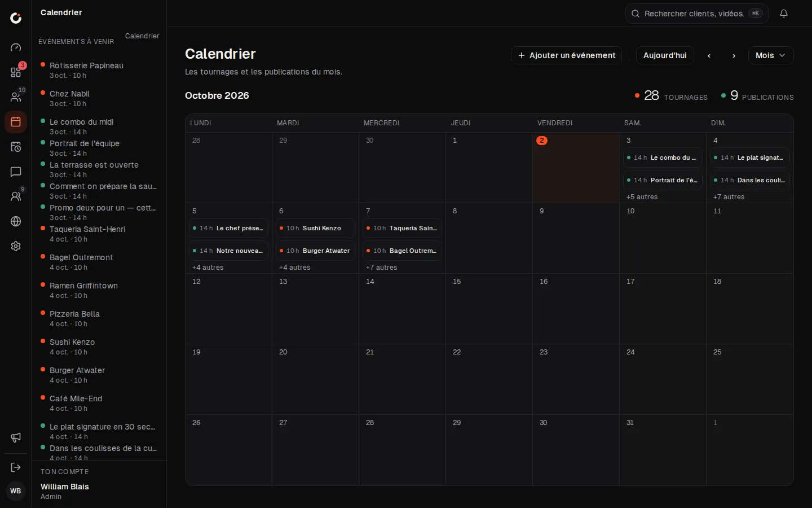Select Comment on prépare la sau… item
Viewport: 812px width, 508px height.
click(99, 191)
